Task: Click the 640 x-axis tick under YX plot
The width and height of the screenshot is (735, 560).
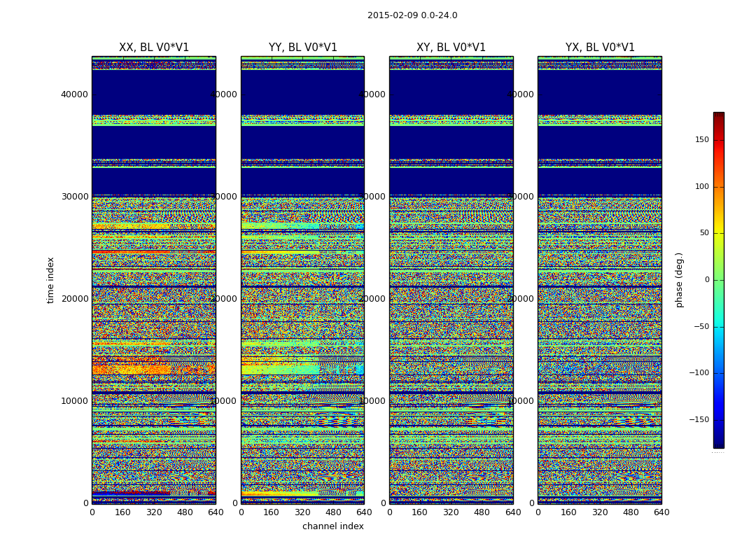Action: click(x=661, y=512)
